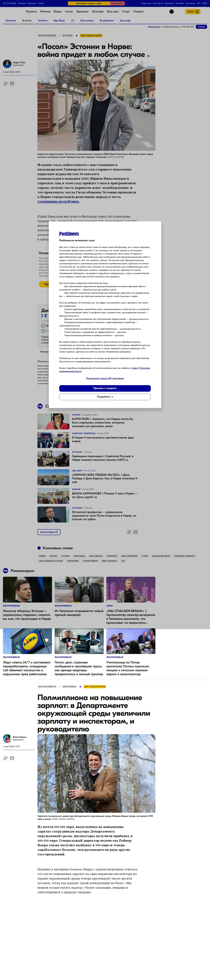The width and height of the screenshot is (210, 980).
Task: Click the украинский флаг keyword tag
Action: (161, 556)
